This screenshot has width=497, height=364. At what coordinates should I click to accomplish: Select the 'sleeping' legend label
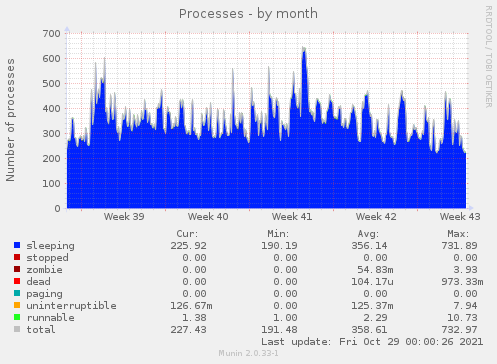(x=50, y=246)
